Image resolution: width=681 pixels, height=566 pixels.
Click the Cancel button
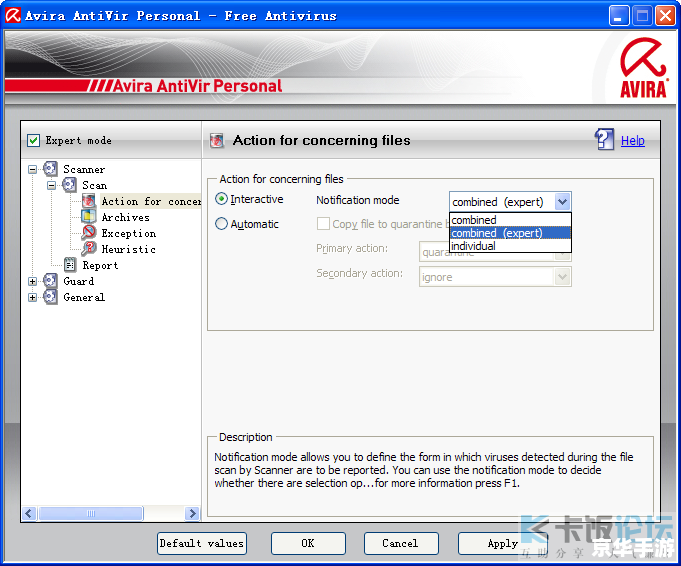click(x=401, y=543)
